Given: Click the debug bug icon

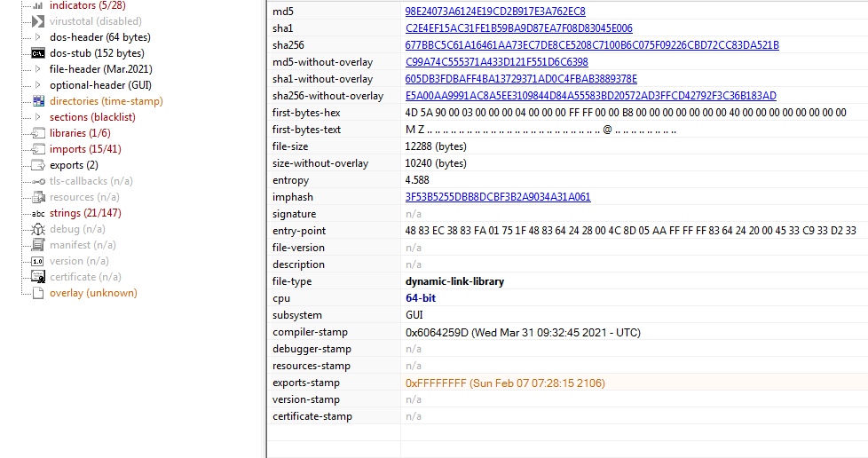Looking at the screenshot, I should [38, 229].
